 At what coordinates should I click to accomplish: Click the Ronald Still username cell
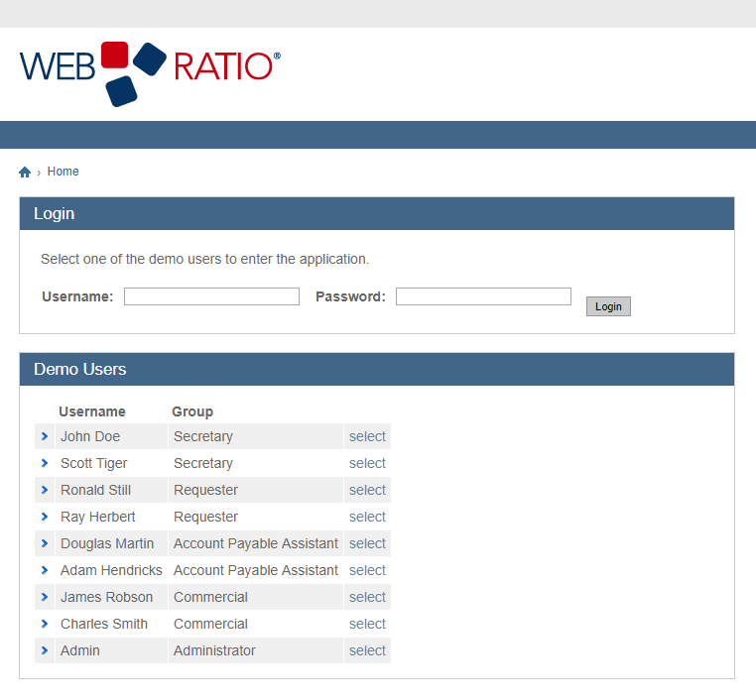pos(111,490)
